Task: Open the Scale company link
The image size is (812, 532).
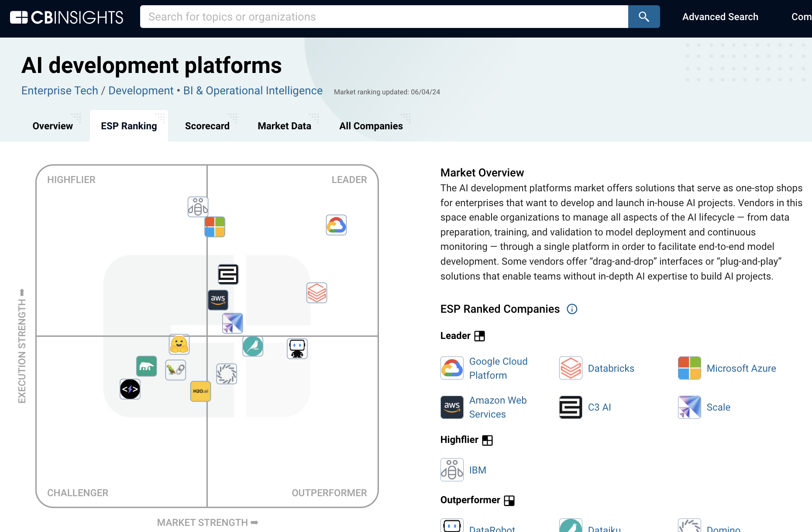Action: 718,407
